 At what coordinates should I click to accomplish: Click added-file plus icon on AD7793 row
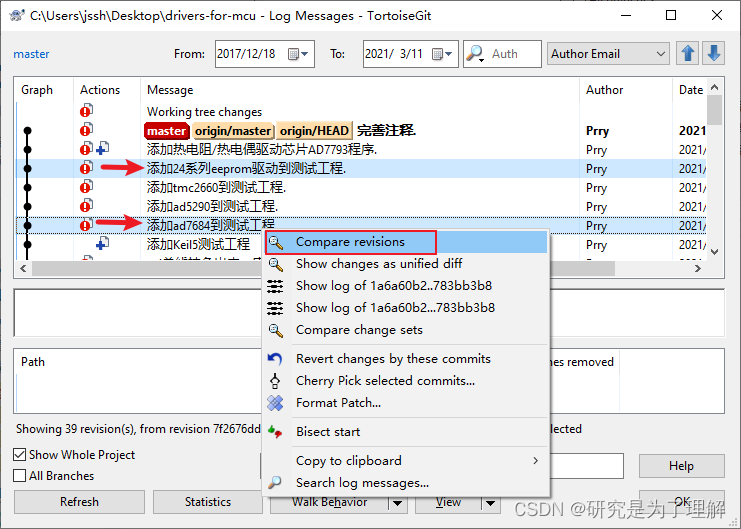(x=103, y=149)
